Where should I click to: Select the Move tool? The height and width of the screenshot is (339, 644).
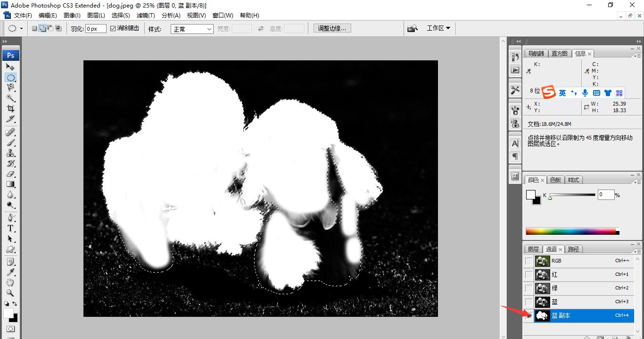11,66
